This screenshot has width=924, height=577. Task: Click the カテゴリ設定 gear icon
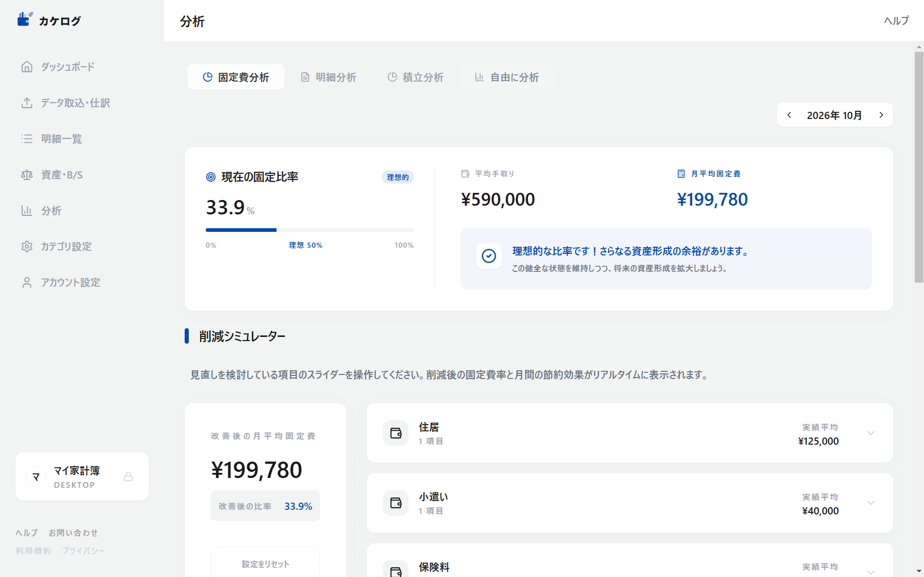pos(27,247)
